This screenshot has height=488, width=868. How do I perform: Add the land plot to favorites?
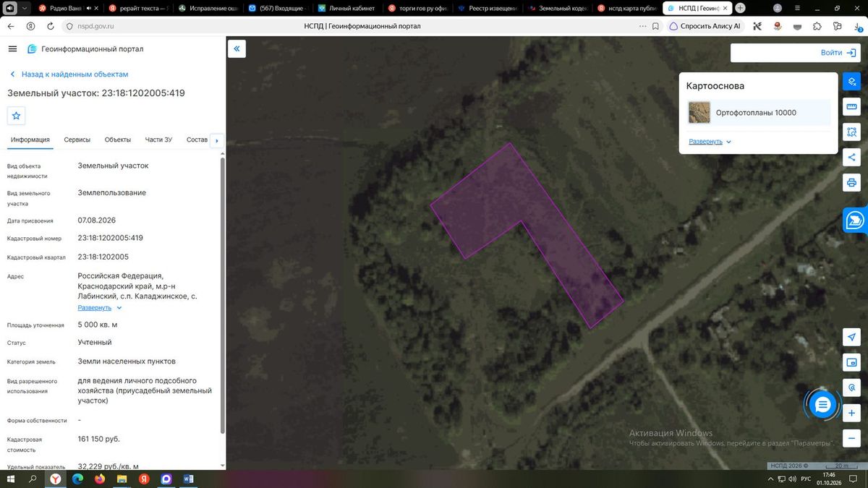[17, 116]
